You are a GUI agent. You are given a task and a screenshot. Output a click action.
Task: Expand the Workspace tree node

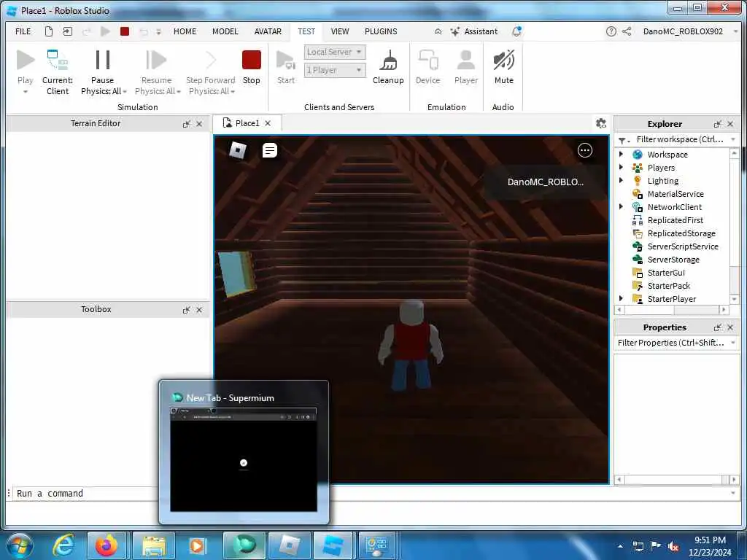[621, 155]
